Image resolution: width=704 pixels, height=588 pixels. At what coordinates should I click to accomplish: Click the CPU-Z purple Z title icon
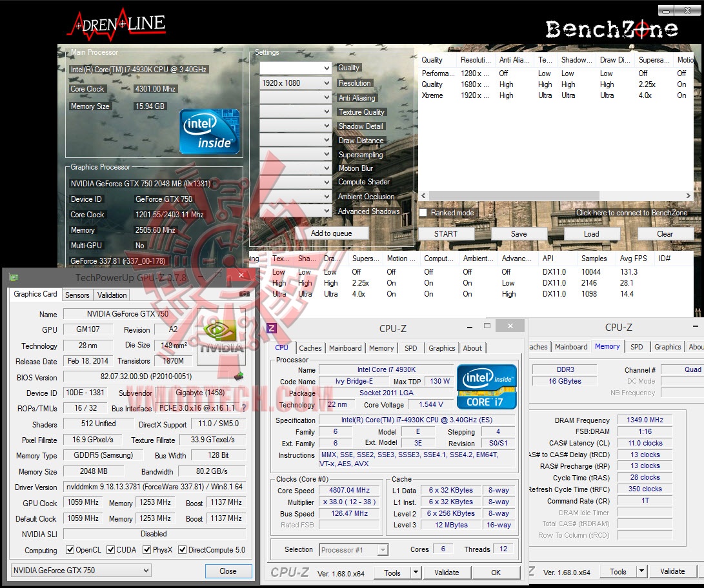click(x=271, y=328)
